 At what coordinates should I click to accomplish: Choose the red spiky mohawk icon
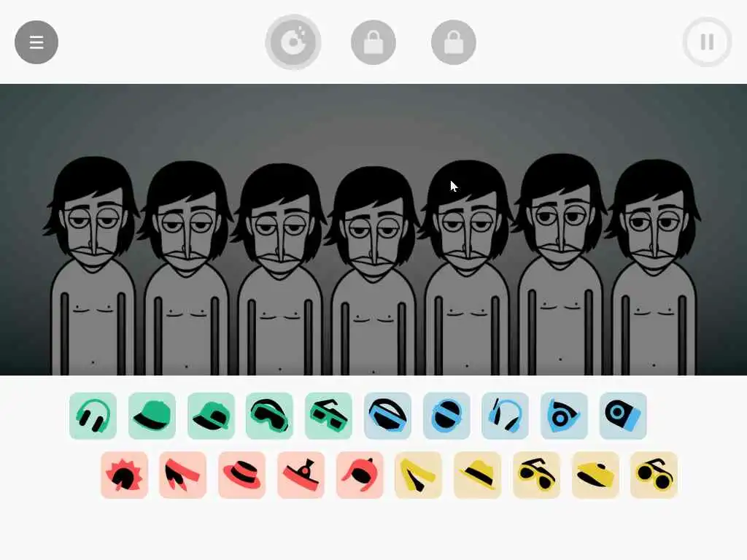tap(124, 475)
